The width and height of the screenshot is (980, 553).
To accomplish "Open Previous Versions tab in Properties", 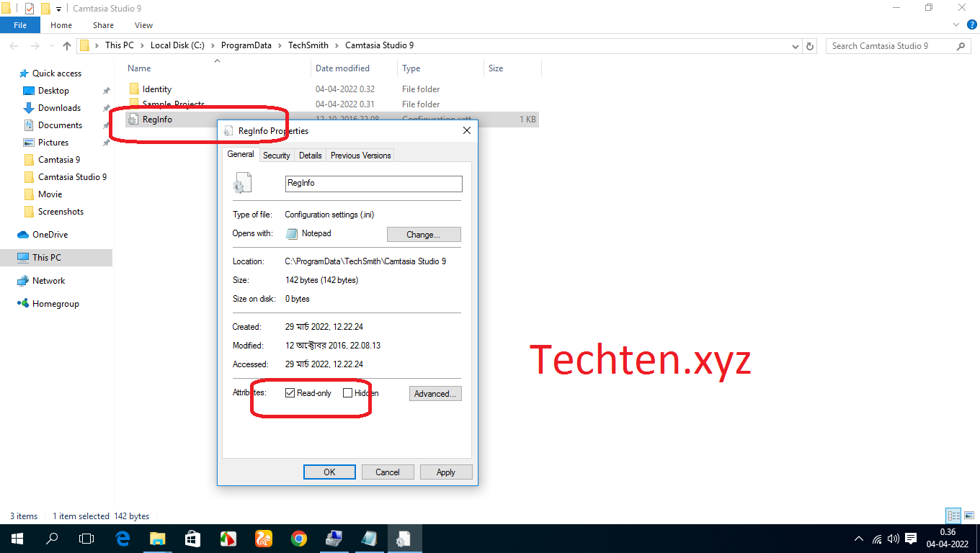I will click(x=360, y=156).
